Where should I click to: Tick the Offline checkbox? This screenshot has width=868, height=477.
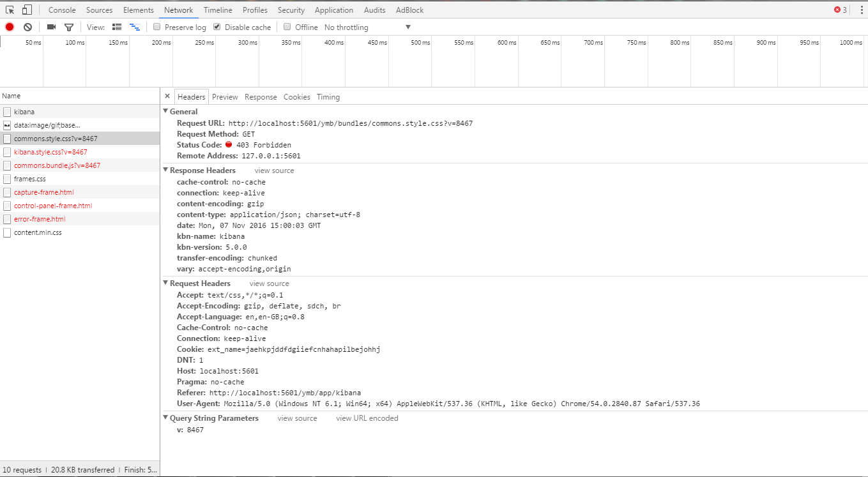tap(287, 27)
